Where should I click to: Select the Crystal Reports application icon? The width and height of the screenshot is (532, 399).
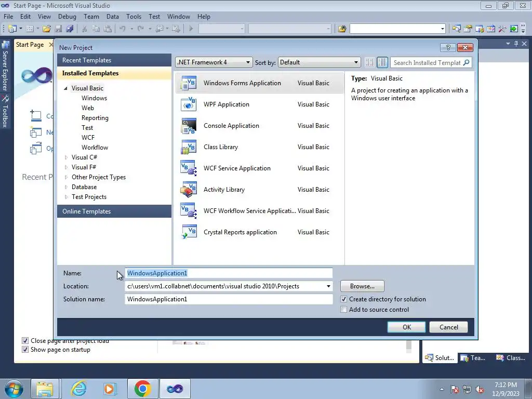click(189, 232)
